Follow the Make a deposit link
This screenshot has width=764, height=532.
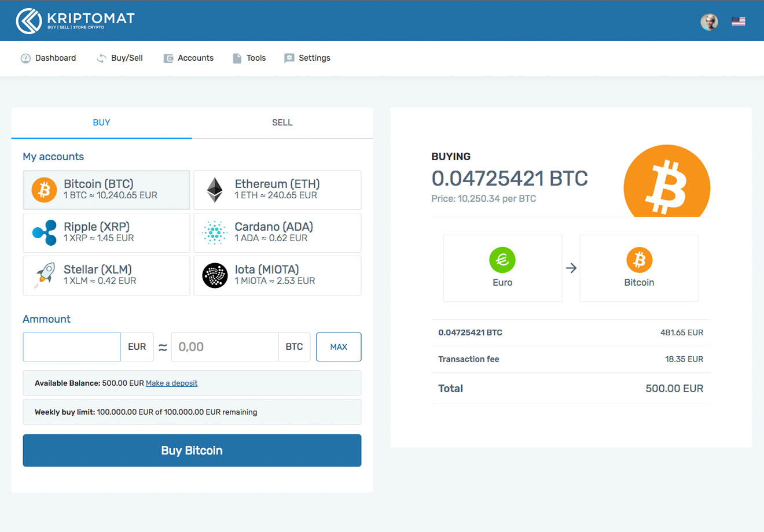171,383
